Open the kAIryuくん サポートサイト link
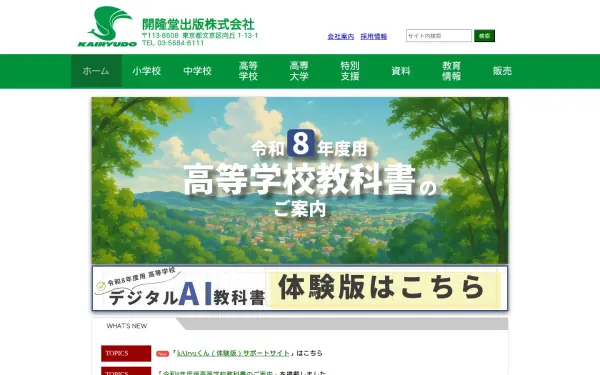Screen dimensions: 600x375 [233, 353]
